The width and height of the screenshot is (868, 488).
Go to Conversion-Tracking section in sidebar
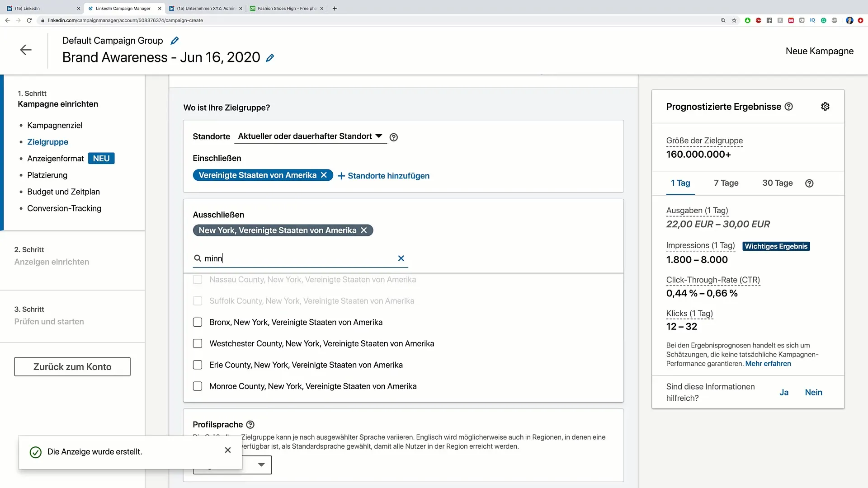(x=64, y=209)
